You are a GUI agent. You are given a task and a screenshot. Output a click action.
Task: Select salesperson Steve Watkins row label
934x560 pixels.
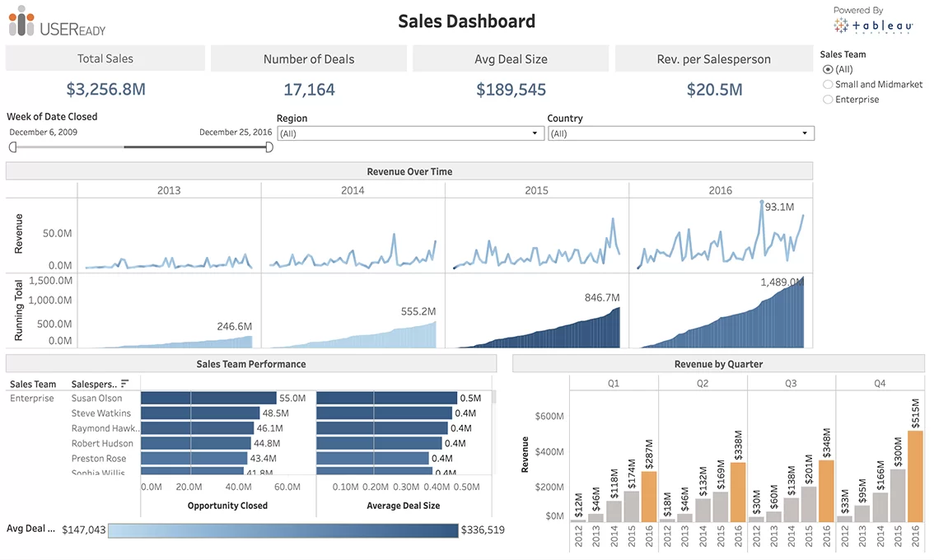pyautogui.click(x=100, y=413)
